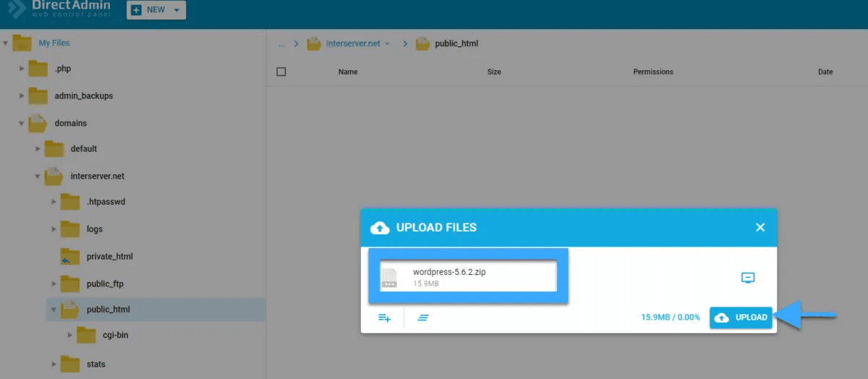Collapse the My Files tree root

(x=6, y=43)
